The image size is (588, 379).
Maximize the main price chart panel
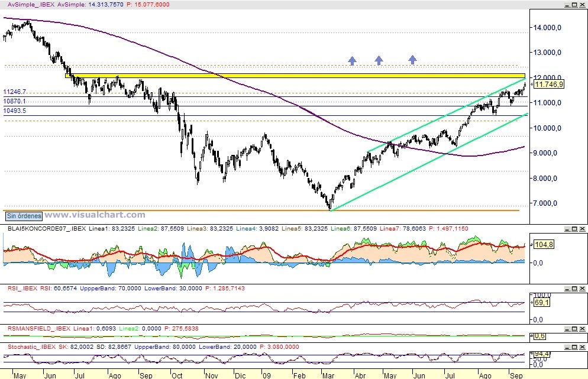pyautogui.click(x=575, y=5)
